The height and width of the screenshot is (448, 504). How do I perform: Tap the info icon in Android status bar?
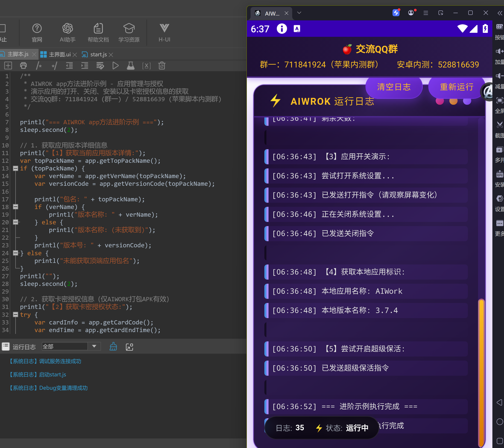tap(282, 29)
